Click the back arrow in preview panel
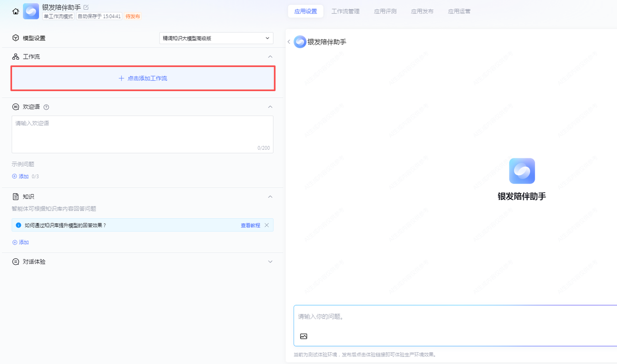This screenshot has height=364, width=617. (x=289, y=42)
